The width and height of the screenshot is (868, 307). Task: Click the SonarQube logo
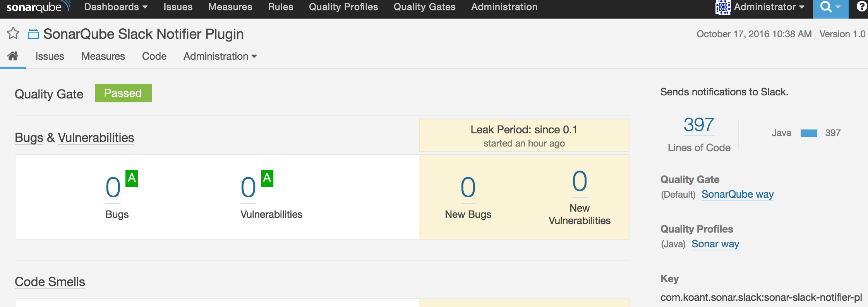(x=38, y=7)
